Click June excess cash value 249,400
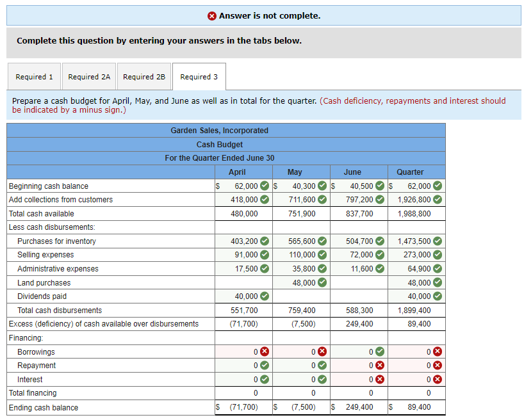The height and width of the screenshot is (420, 524). (x=359, y=324)
